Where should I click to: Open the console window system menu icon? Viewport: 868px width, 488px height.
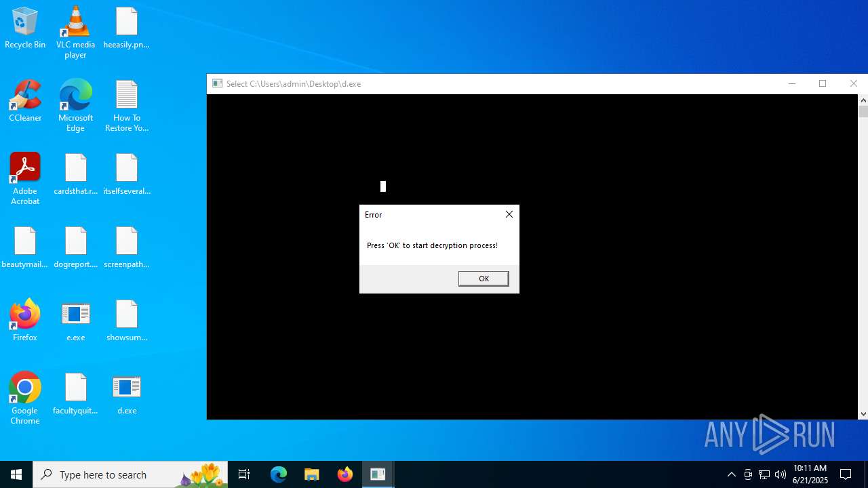click(218, 83)
